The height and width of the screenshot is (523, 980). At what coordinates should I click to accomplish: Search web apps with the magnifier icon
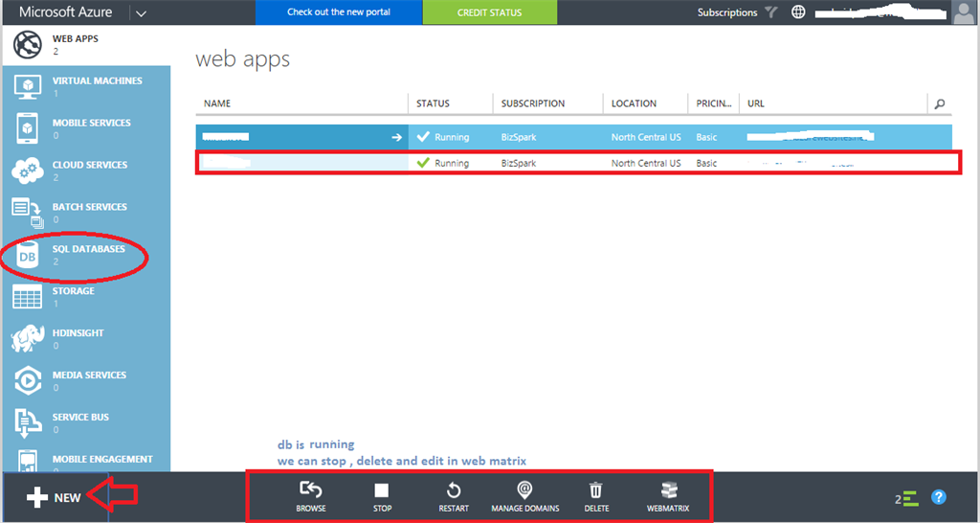click(x=940, y=104)
